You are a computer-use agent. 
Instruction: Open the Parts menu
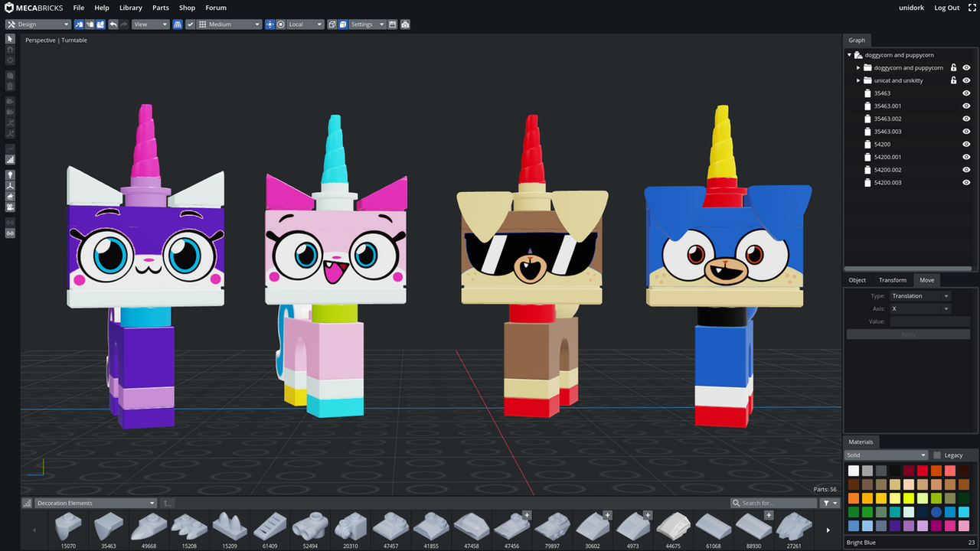[161, 8]
